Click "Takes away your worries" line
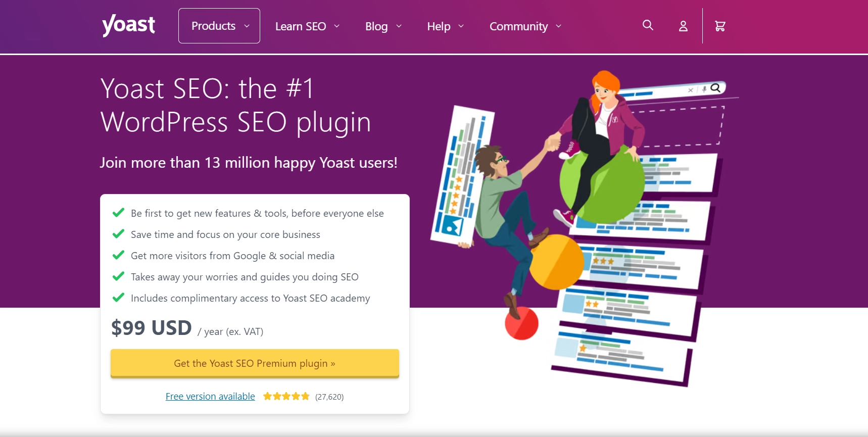Viewport: 868px width, 437px height. pyautogui.click(x=245, y=277)
